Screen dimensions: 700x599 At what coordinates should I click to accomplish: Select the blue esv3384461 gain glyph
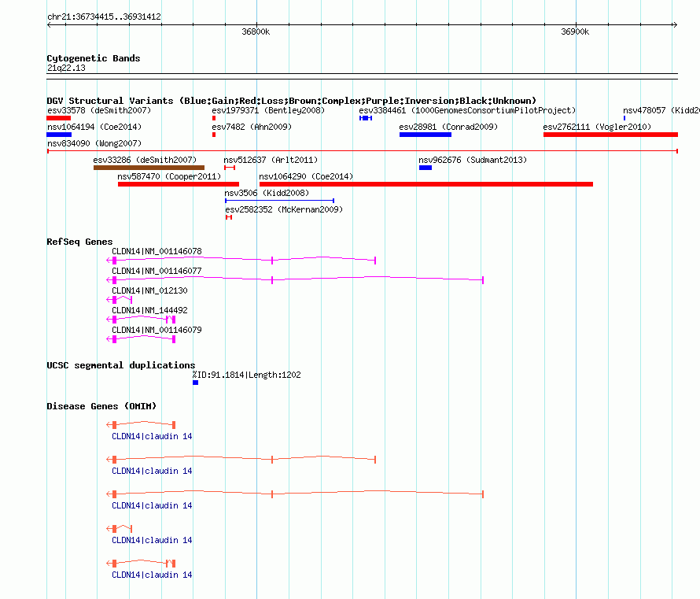(x=366, y=118)
